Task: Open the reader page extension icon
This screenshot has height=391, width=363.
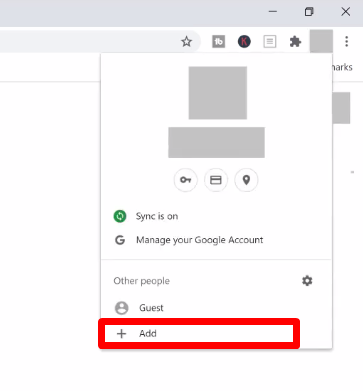Action: click(270, 42)
